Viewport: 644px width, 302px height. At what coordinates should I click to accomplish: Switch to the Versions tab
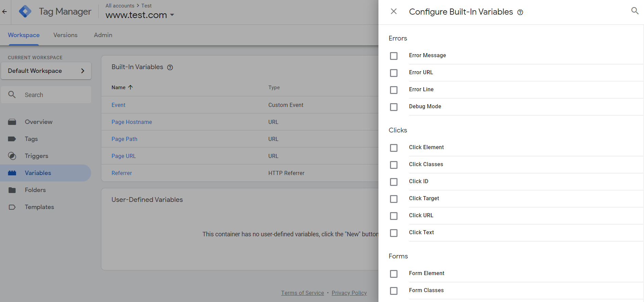[65, 35]
